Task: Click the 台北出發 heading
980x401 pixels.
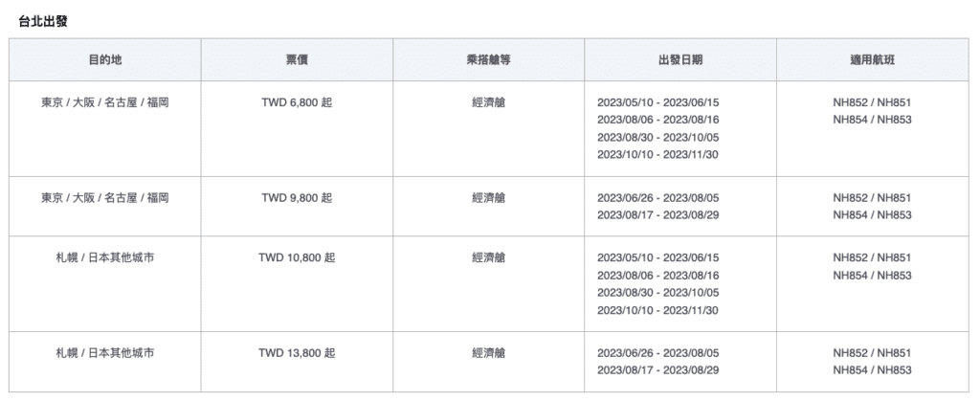Action: 43,21
